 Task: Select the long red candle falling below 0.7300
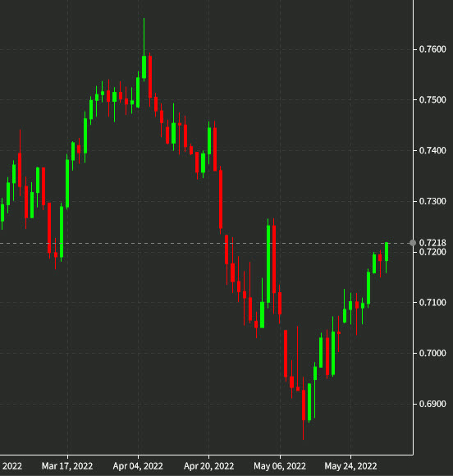(221, 199)
